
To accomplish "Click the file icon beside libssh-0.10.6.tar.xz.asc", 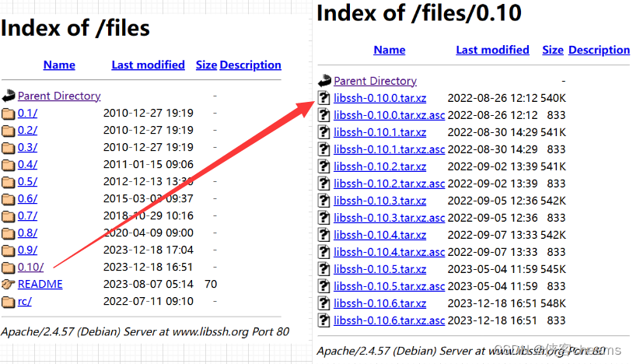I will (x=324, y=320).
